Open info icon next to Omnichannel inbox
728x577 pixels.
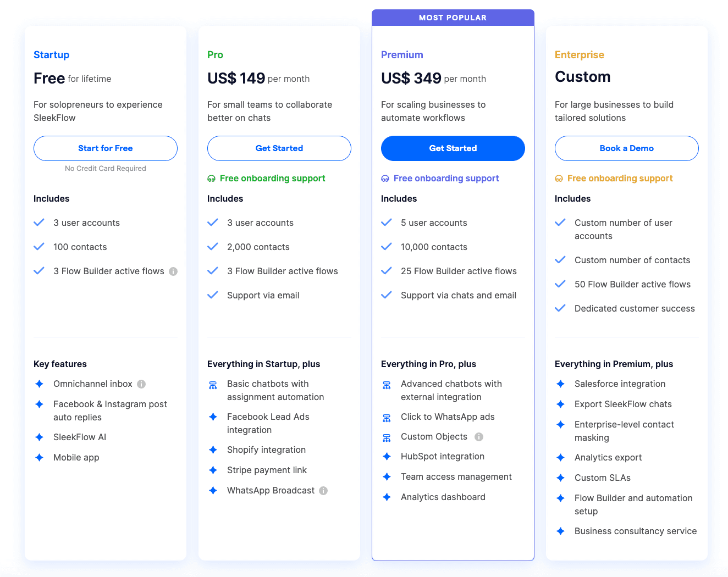pos(141,384)
